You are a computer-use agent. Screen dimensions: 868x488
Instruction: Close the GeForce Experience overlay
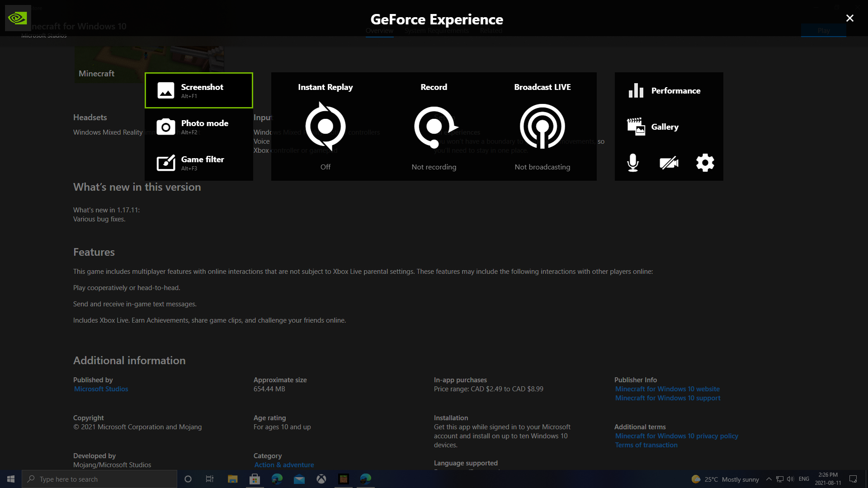(849, 18)
